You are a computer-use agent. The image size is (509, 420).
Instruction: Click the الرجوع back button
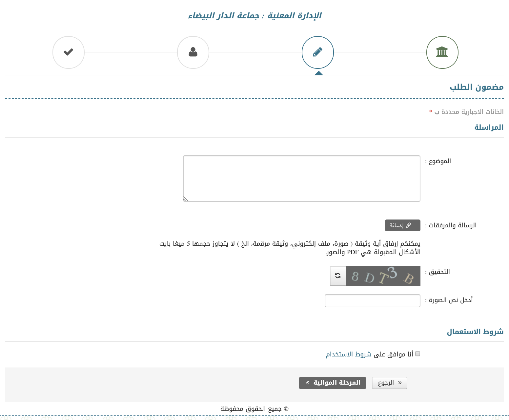390,383
